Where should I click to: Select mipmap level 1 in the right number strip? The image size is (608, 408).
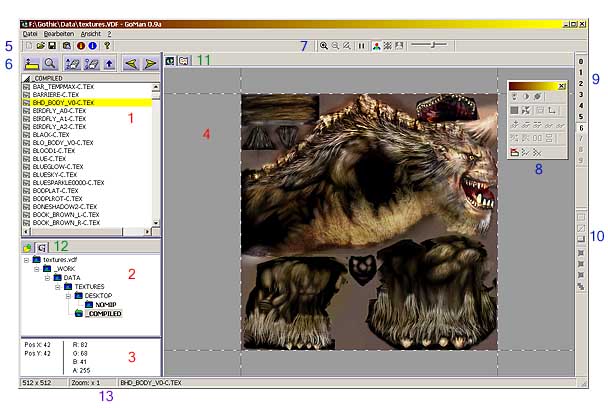[x=581, y=72]
